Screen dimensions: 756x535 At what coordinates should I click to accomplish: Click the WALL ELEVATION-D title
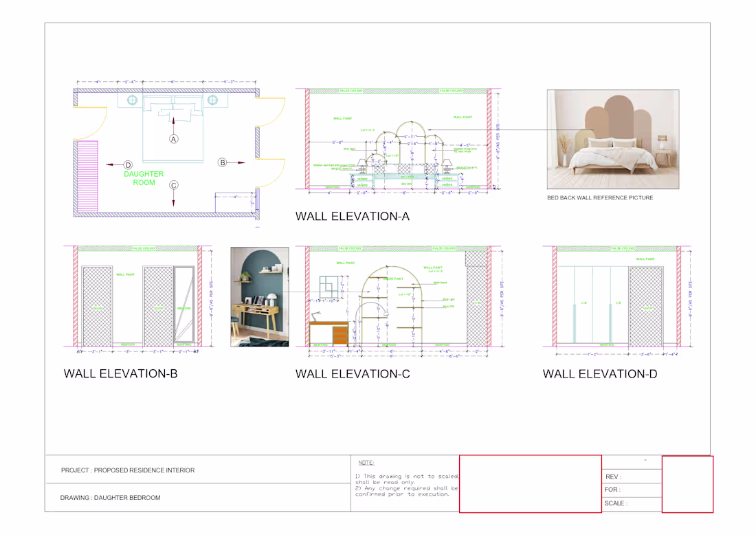pyautogui.click(x=600, y=374)
